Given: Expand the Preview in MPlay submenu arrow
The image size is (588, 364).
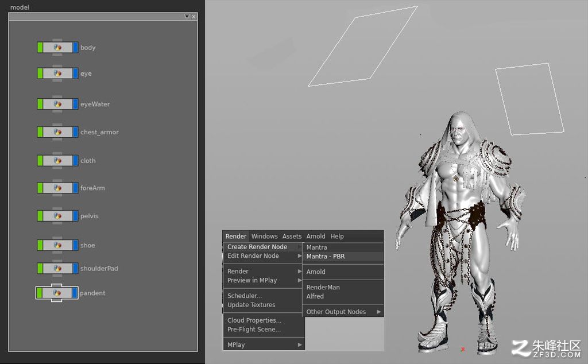Looking at the screenshot, I should pyautogui.click(x=300, y=280).
